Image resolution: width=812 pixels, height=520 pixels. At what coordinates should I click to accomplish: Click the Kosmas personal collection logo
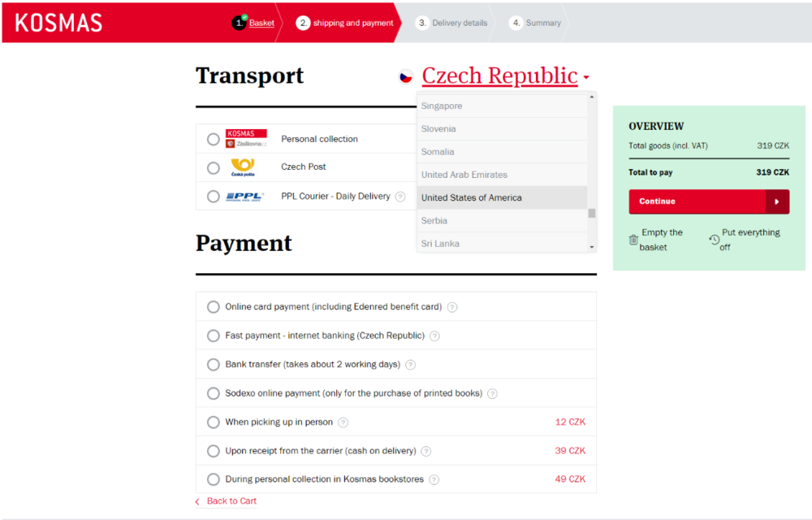pos(246,139)
